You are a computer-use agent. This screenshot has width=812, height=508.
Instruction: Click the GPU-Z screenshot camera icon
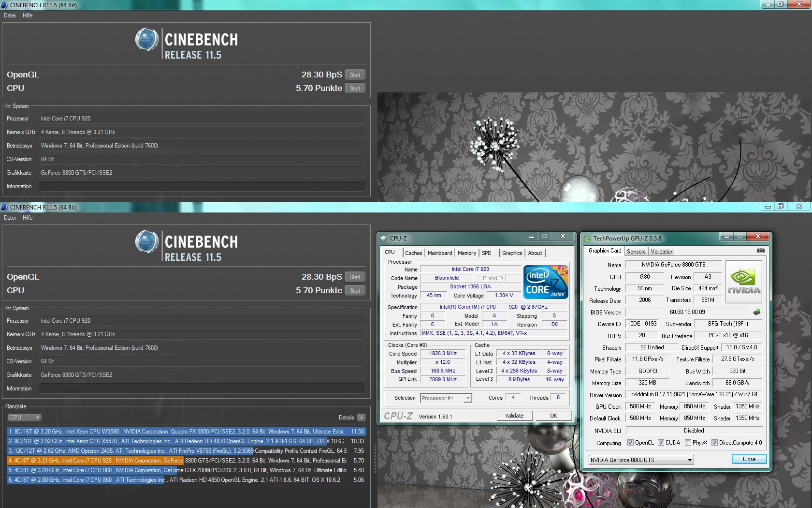(760, 251)
